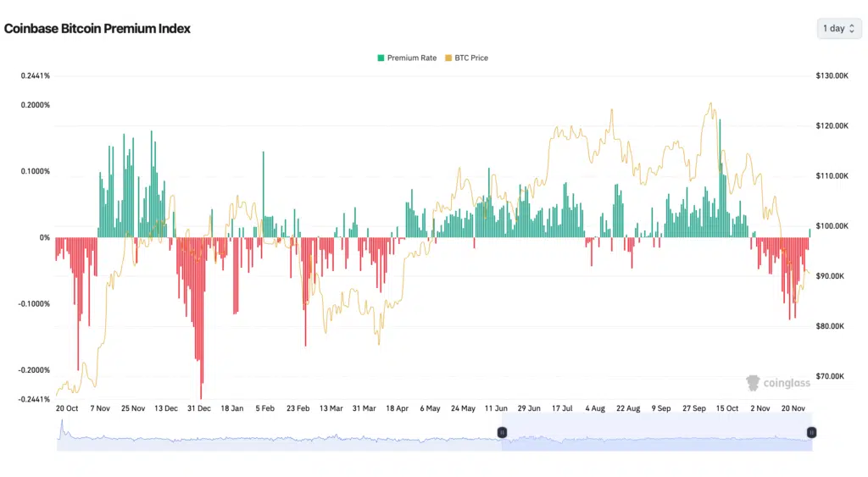Click the "20 Oct" date axis label
Screen dimensions: 868x477
67,408
